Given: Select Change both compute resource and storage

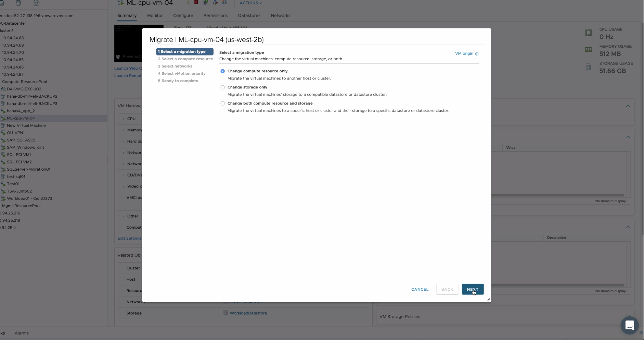Looking at the screenshot, I should [223, 103].
